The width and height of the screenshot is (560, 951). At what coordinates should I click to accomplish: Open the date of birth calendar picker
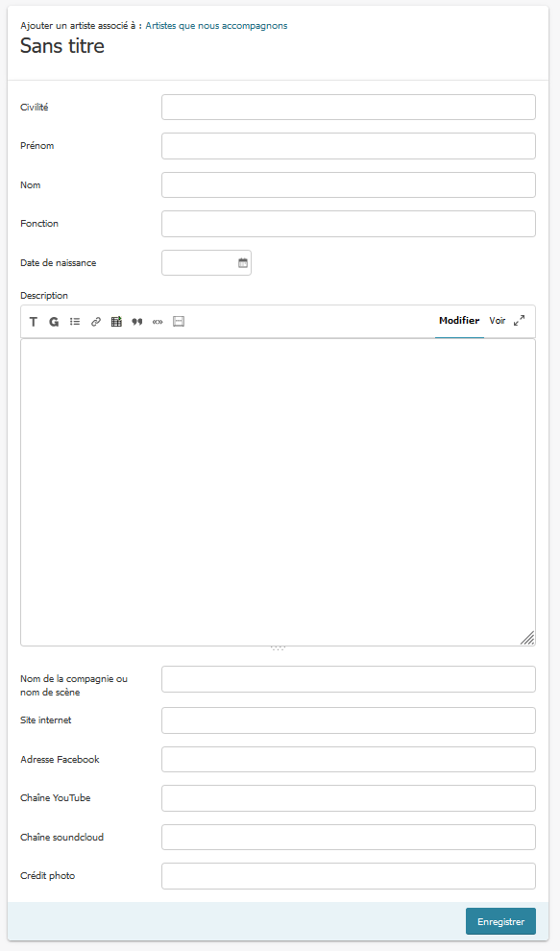(x=243, y=262)
